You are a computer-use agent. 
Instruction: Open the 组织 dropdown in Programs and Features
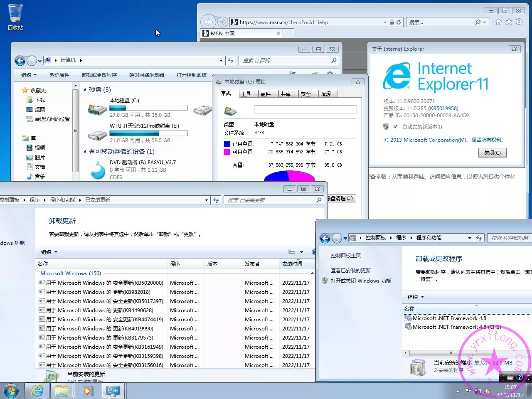tap(416, 297)
